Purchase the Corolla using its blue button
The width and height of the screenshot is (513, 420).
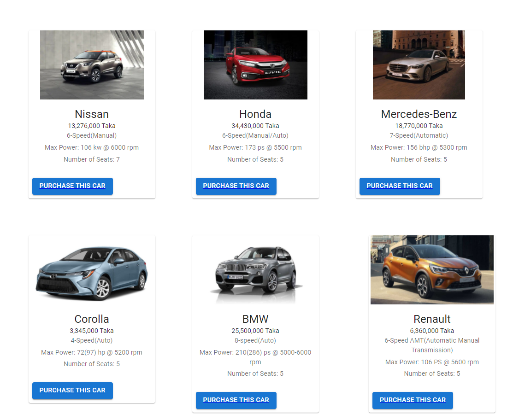tap(72, 391)
